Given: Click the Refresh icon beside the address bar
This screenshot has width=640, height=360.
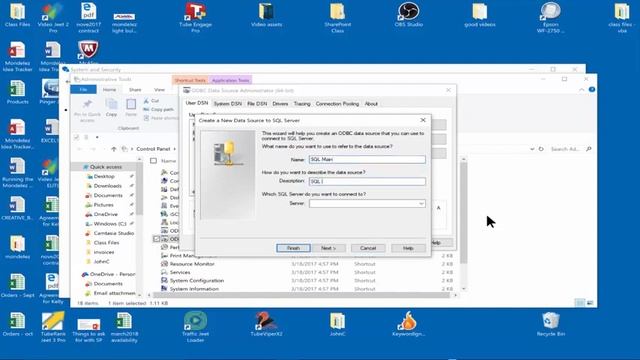Looking at the screenshot, I should [x=541, y=149].
